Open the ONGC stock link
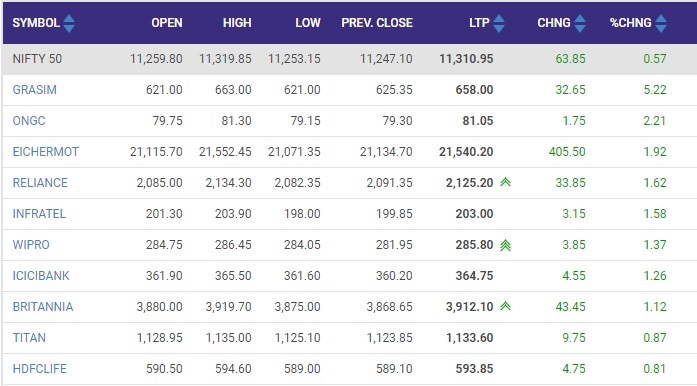Image resolution: width=697 pixels, height=386 pixels. point(29,121)
